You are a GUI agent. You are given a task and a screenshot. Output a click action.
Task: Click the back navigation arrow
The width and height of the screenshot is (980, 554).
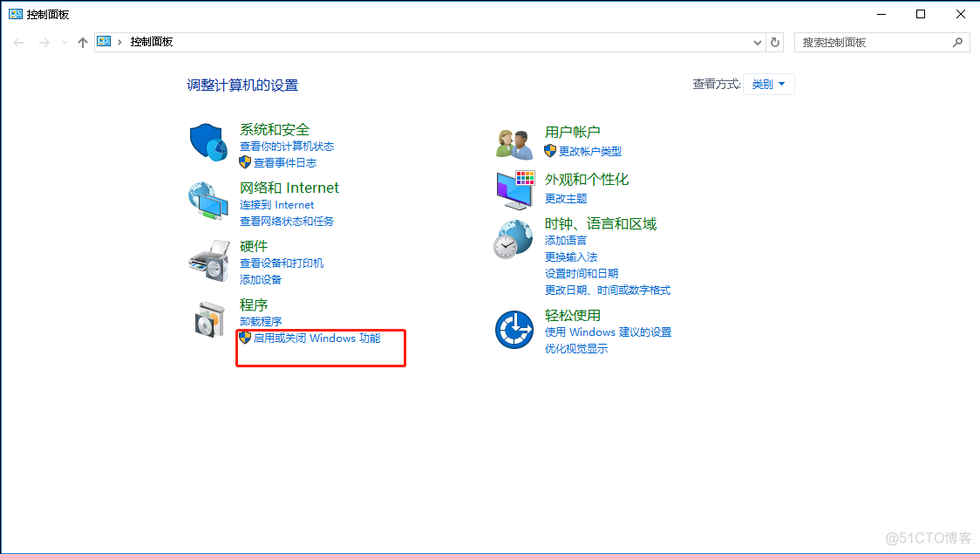pos(19,43)
